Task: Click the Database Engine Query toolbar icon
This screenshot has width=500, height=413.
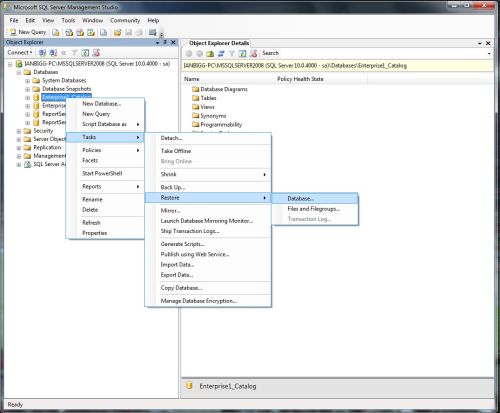Action: [56, 32]
